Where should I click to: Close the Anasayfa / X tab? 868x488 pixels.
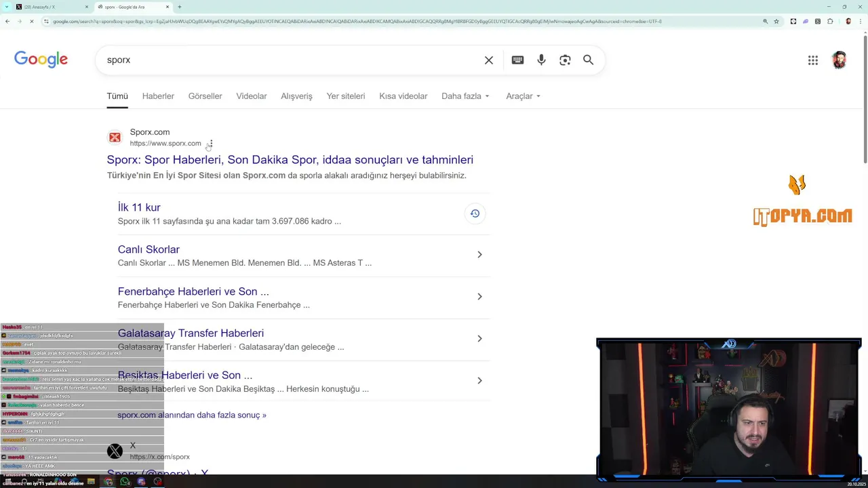point(87,7)
